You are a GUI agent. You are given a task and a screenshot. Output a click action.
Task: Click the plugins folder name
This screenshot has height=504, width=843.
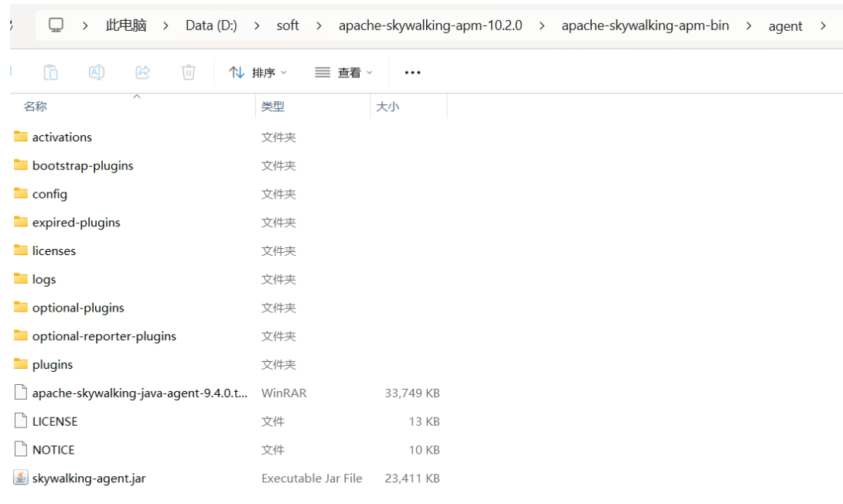point(52,365)
